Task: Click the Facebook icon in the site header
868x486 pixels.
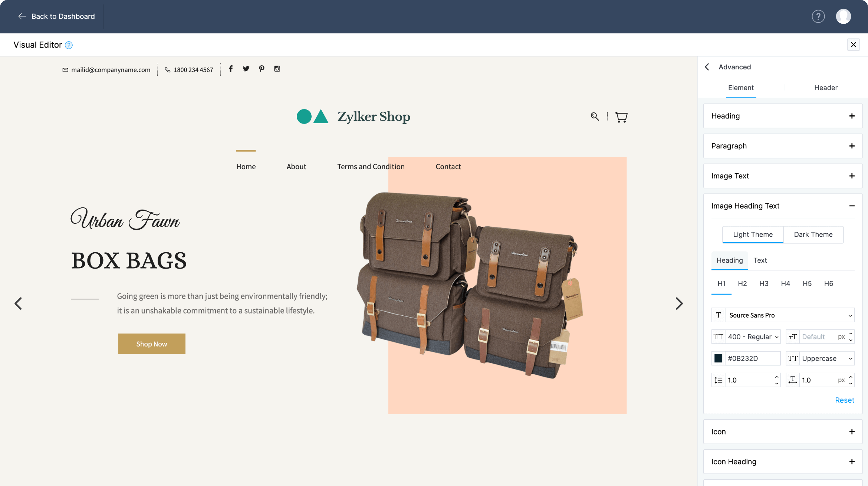Action: [231, 69]
